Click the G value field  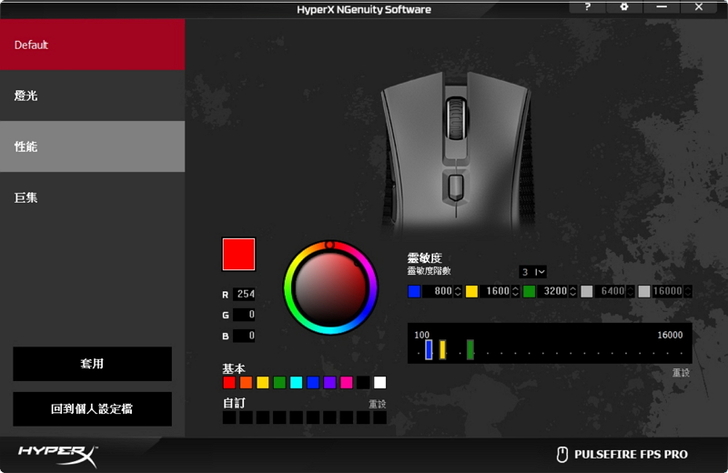(x=244, y=315)
